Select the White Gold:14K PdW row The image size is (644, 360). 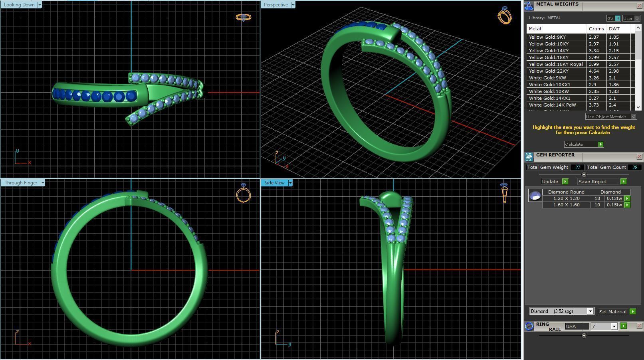[580, 105]
